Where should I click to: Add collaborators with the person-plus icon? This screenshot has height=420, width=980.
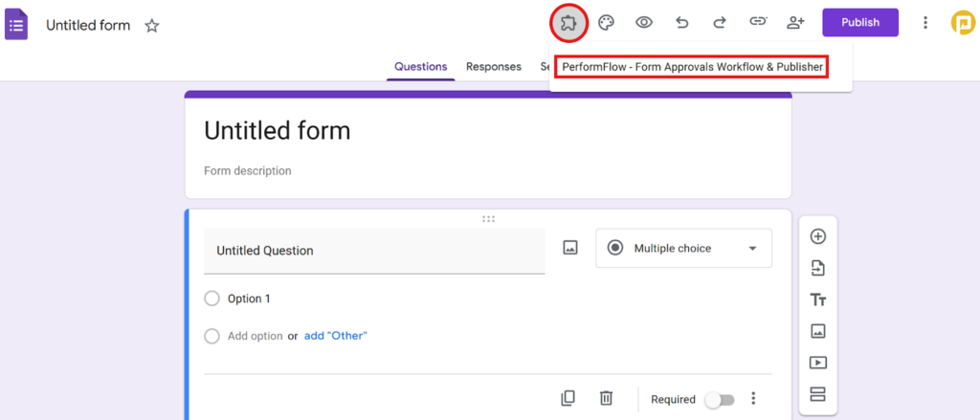794,23
